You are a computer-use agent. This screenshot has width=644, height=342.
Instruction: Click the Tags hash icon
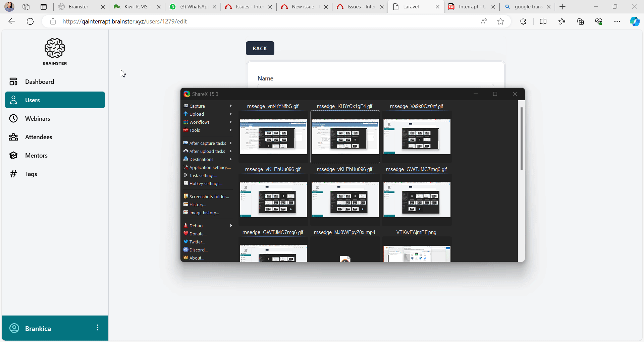(13, 174)
